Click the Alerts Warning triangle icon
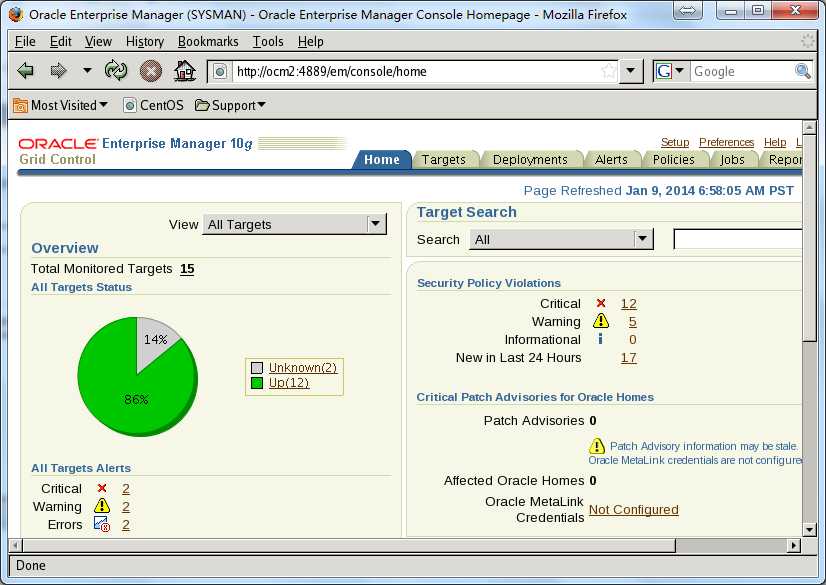The height and width of the screenshot is (585, 826). 102,506
